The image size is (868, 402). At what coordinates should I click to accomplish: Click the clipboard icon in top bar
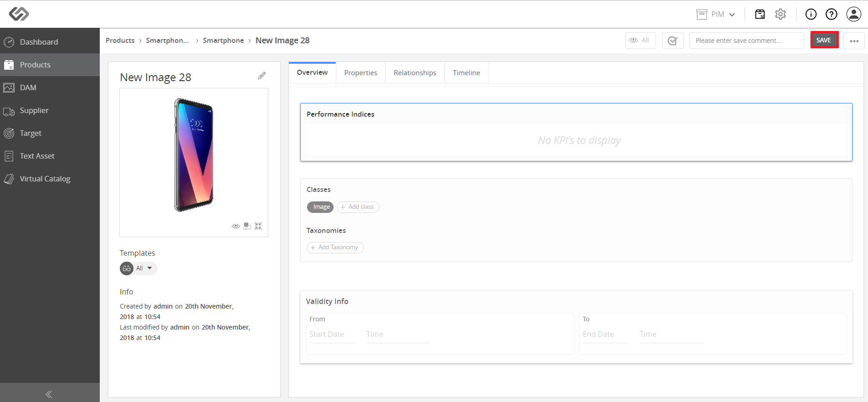(x=760, y=14)
